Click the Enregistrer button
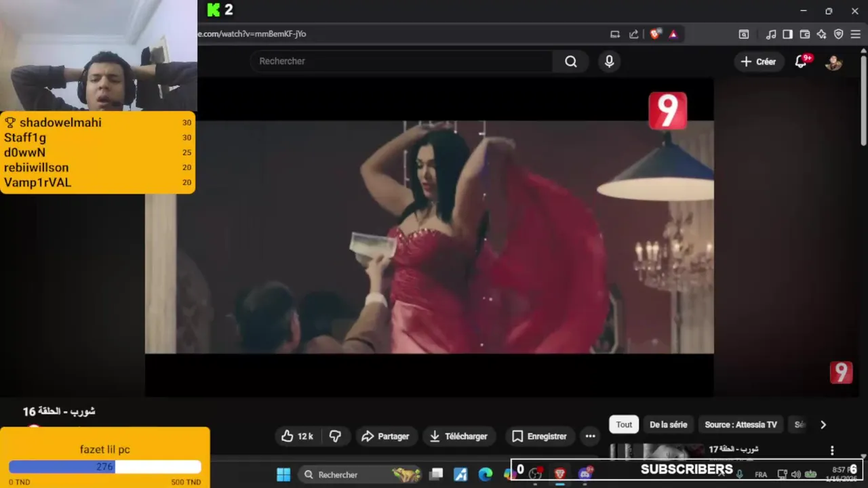This screenshot has height=488, width=868. [540, 436]
